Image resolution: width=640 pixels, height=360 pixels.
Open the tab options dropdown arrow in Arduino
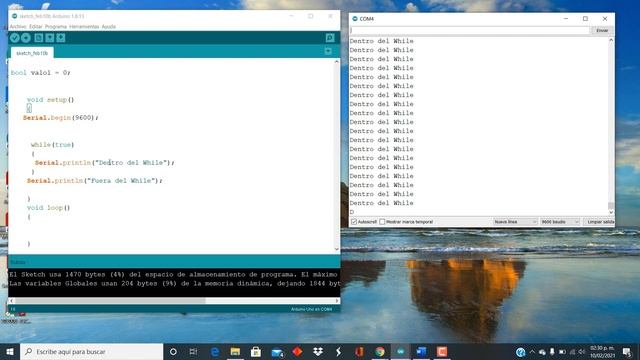pos(328,51)
